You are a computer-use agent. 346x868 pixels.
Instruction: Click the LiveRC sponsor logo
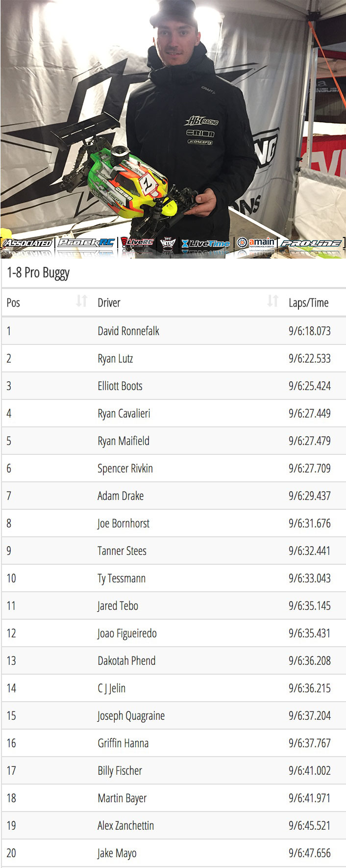coord(138,243)
